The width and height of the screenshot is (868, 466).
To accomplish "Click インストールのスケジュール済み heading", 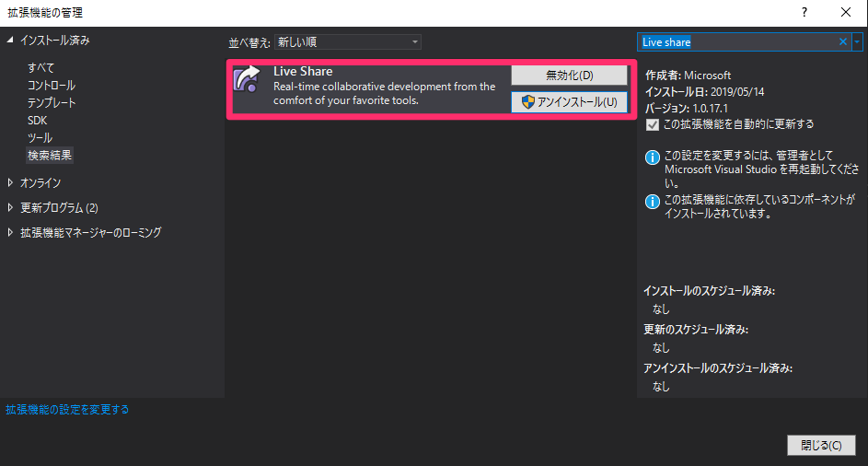I will tap(709, 291).
